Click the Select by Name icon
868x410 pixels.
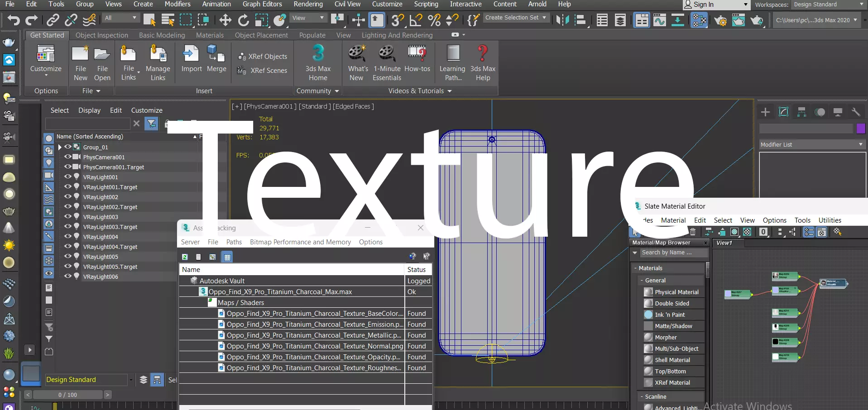coord(168,20)
